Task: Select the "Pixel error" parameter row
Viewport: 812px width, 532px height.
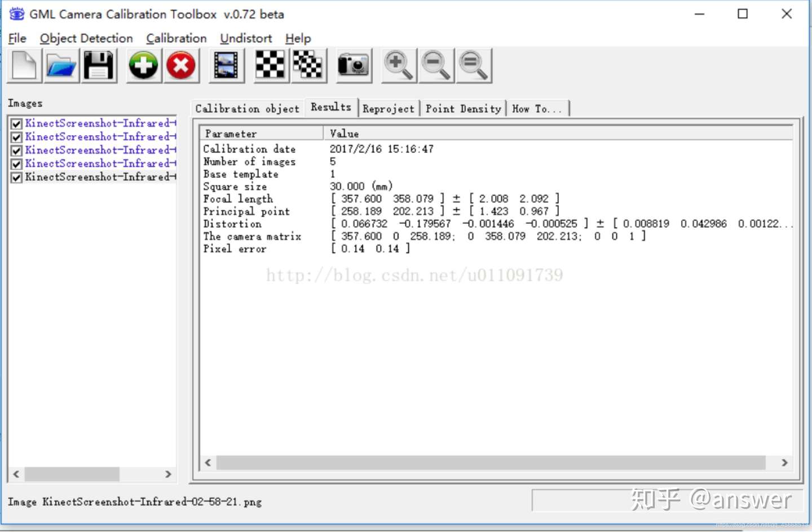Action: [x=235, y=249]
